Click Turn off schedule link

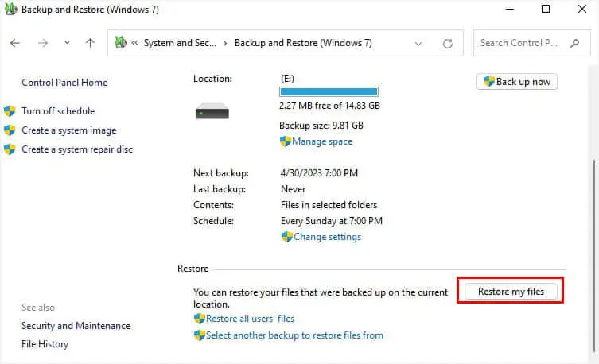coord(58,111)
